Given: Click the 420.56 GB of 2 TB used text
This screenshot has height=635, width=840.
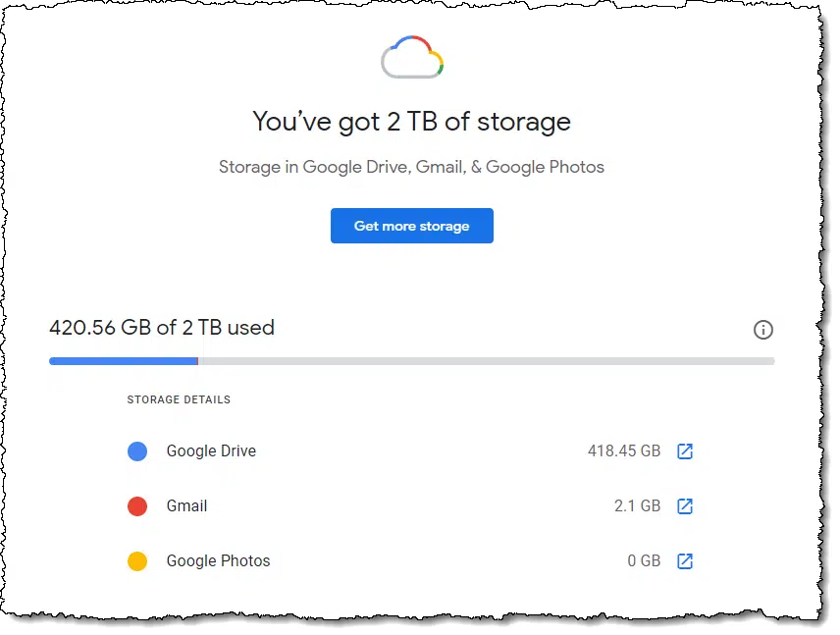Looking at the screenshot, I should click(x=162, y=328).
